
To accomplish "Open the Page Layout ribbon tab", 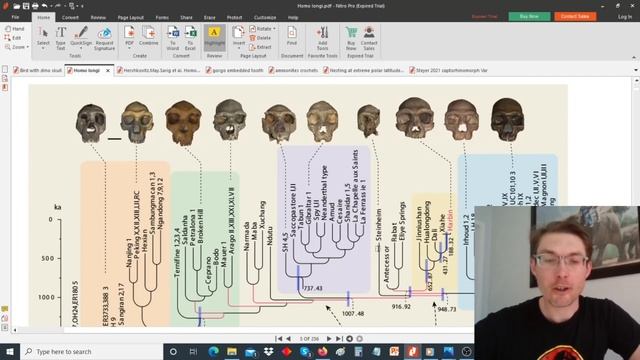I will click(131, 17).
